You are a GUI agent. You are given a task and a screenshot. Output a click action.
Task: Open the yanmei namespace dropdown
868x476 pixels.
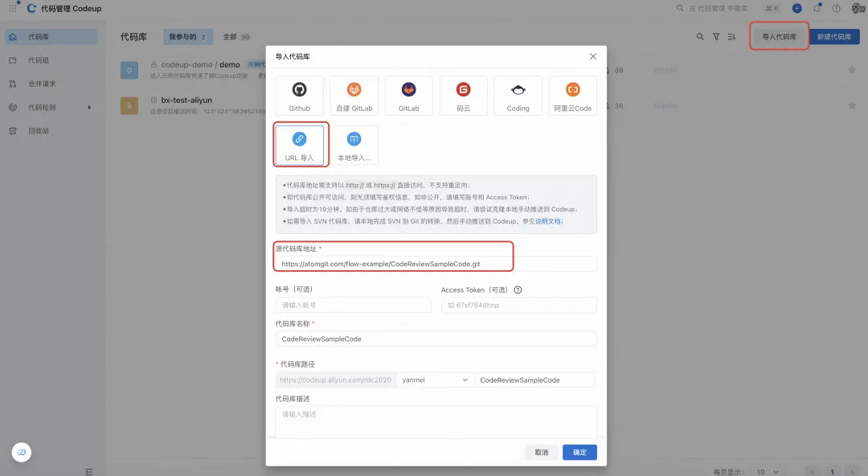(435, 380)
